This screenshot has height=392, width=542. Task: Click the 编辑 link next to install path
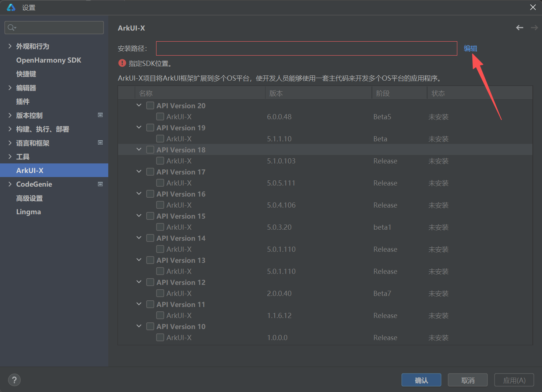(470, 48)
